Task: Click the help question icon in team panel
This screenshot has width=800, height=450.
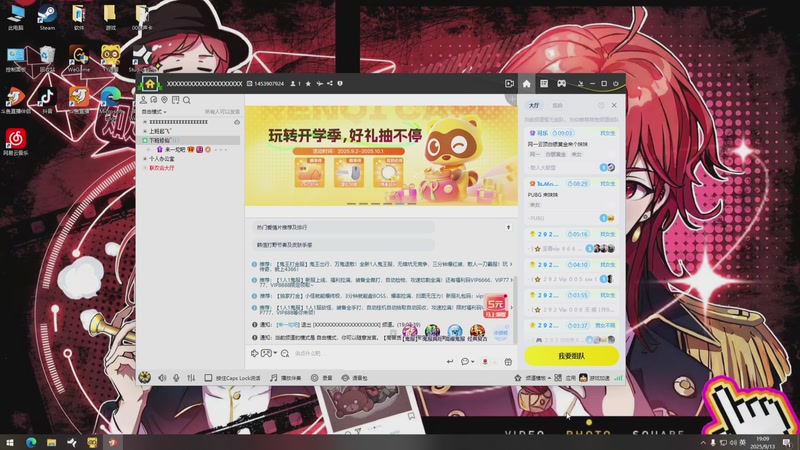Action: coord(601,105)
